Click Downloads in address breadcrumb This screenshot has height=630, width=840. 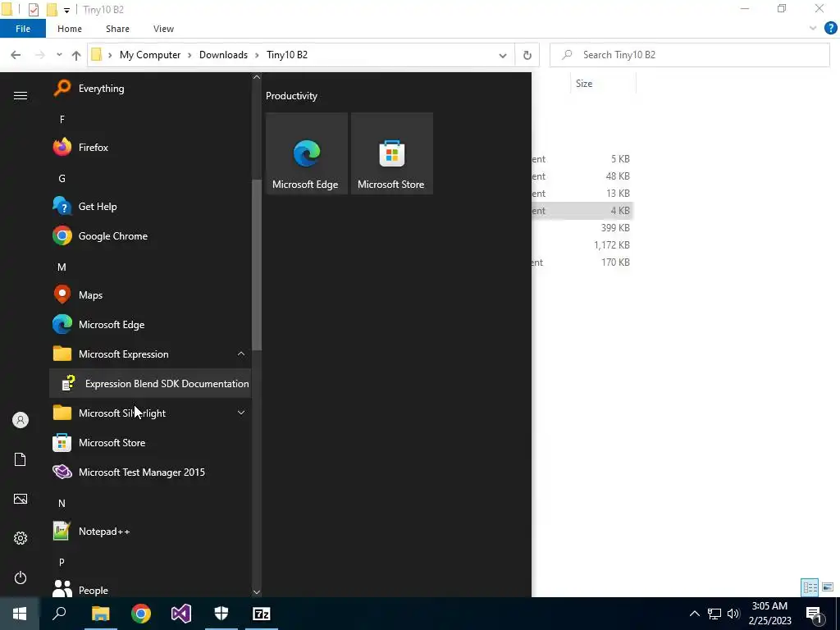tap(223, 55)
